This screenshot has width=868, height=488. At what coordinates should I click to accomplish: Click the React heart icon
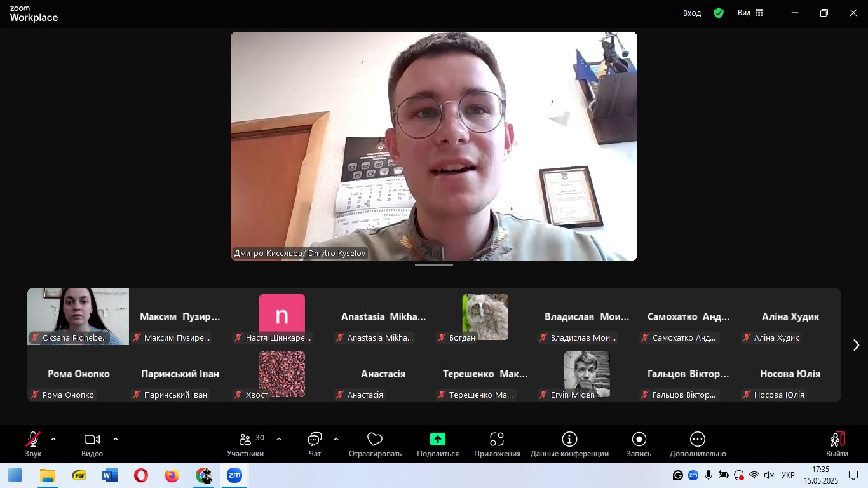(x=375, y=440)
